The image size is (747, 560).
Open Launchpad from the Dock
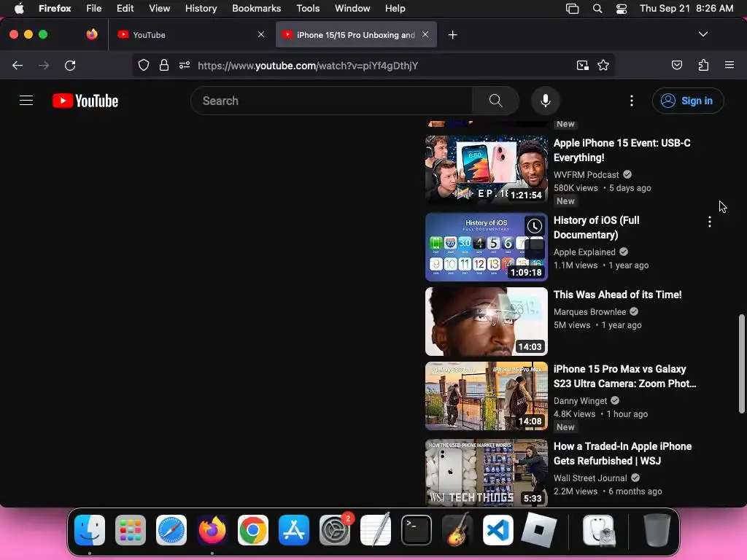(131, 530)
